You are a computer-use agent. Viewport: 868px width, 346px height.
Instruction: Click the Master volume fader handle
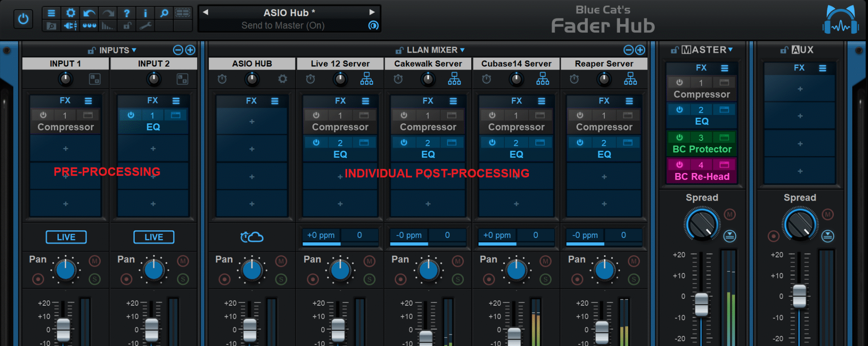pyautogui.click(x=701, y=304)
